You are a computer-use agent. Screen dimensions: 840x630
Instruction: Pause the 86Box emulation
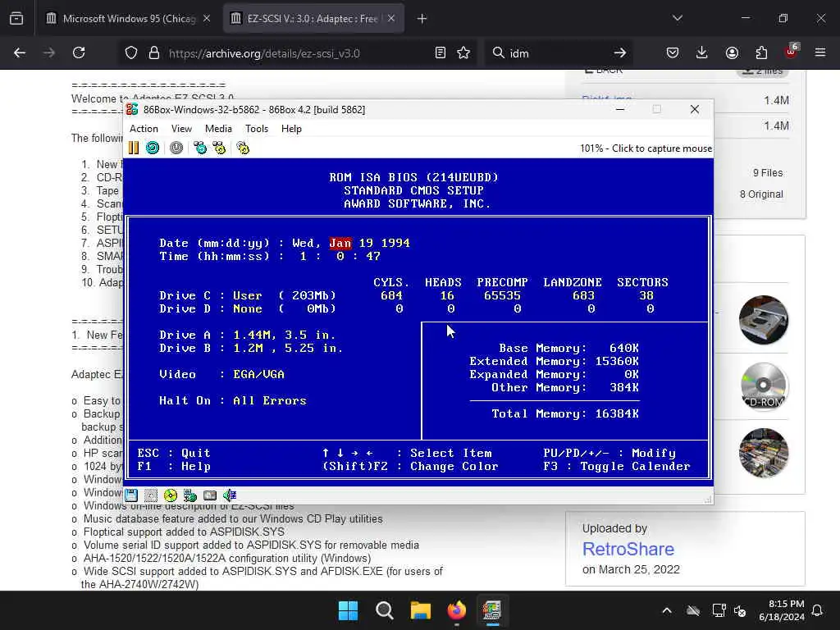click(134, 148)
